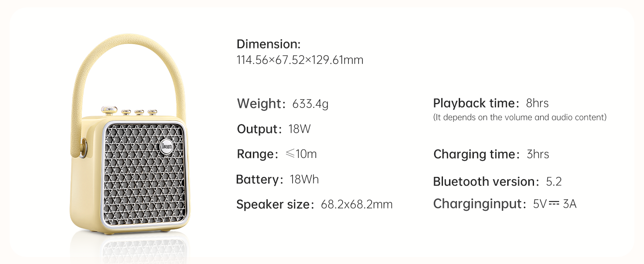The width and height of the screenshot is (644, 264).
Task: Click the Playback time 8hrs specification
Action: tap(491, 103)
